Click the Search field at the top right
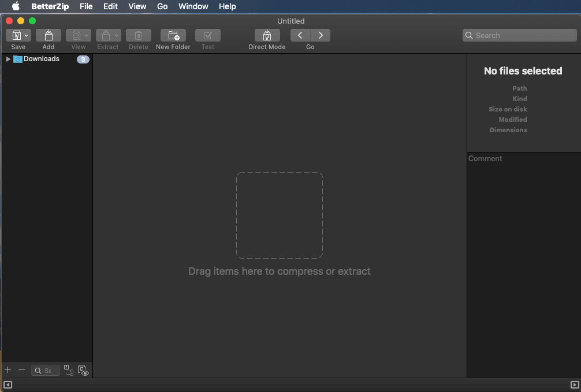Image resolution: width=581 pixels, height=392 pixels. [x=519, y=35]
